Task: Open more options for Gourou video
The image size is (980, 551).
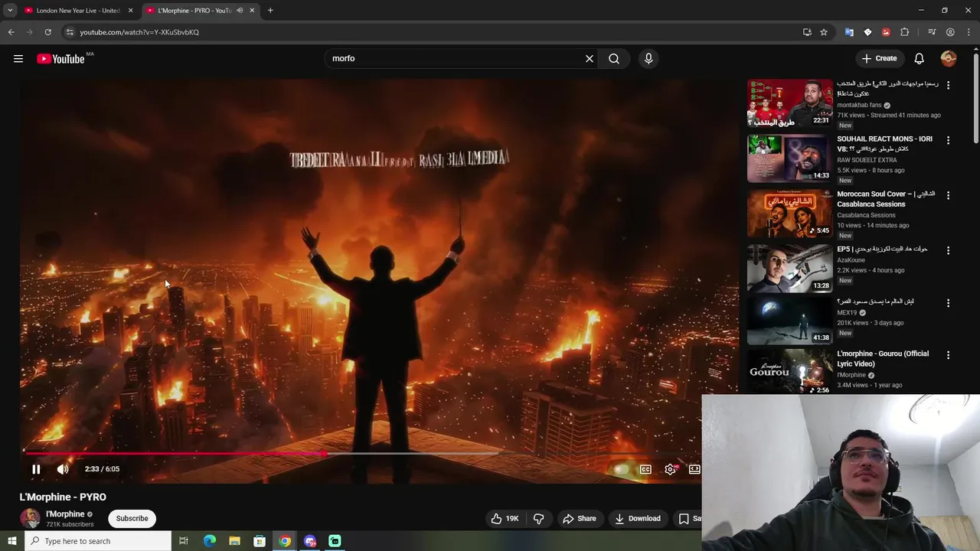Action: point(948,355)
